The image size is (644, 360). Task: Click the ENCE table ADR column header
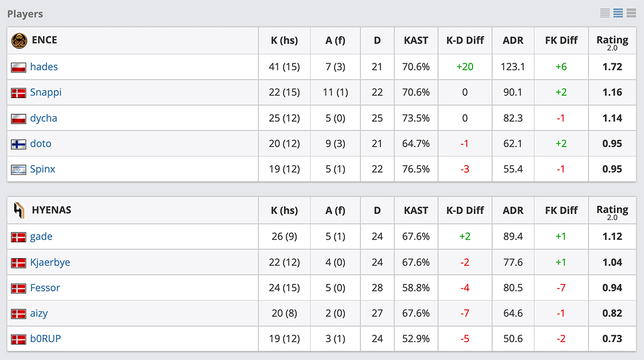coord(513,40)
